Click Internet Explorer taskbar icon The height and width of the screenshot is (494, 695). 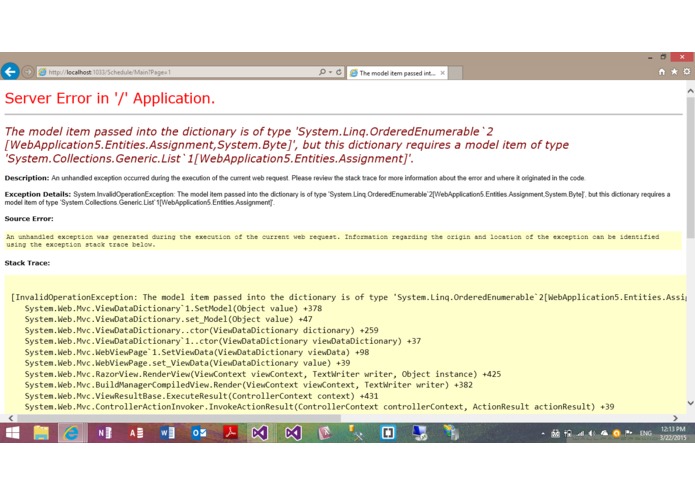(x=71, y=433)
